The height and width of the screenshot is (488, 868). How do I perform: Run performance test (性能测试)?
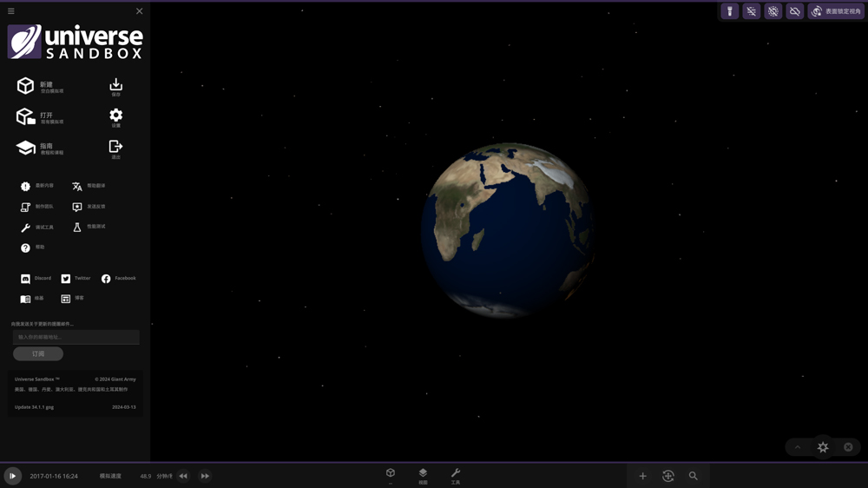click(89, 228)
